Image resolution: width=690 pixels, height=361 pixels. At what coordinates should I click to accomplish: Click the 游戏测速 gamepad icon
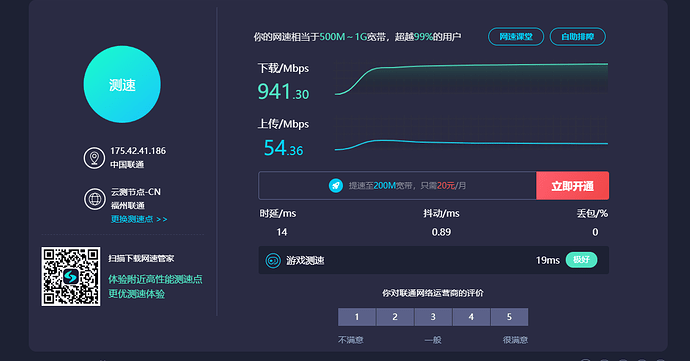click(273, 260)
